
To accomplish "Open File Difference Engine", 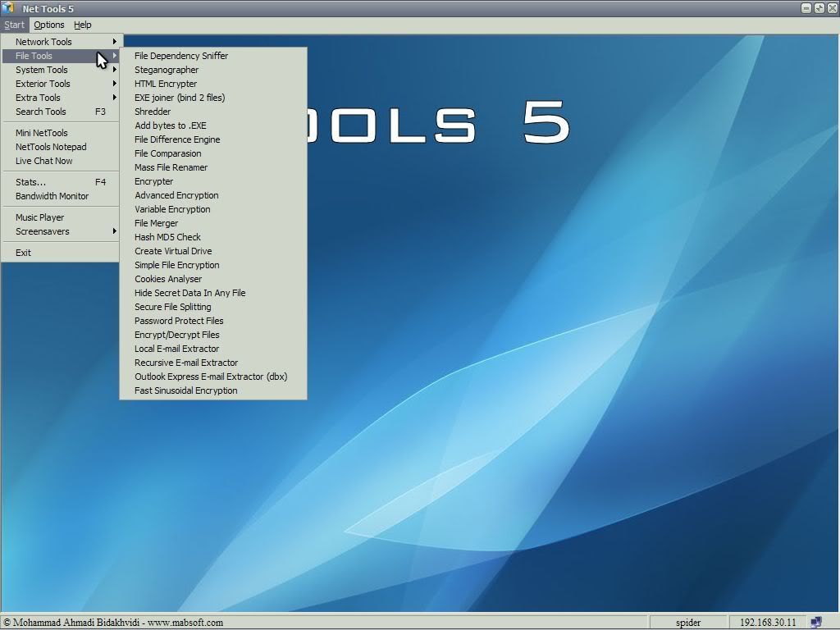I will (213, 139).
